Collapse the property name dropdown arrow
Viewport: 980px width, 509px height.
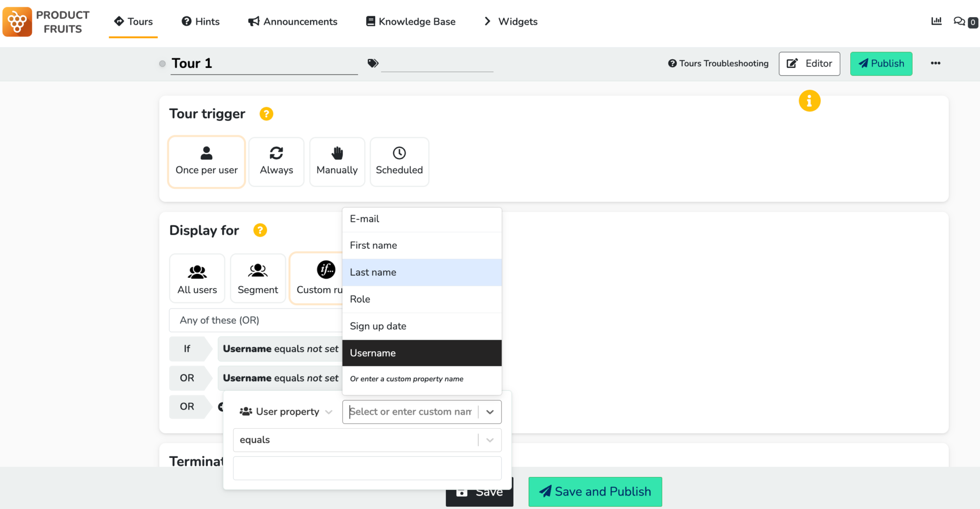tap(490, 412)
